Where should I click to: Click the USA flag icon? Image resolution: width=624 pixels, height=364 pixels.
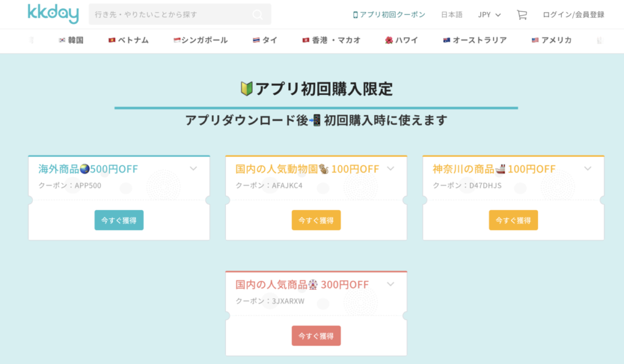pyautogui.click(x=535, y=40)
